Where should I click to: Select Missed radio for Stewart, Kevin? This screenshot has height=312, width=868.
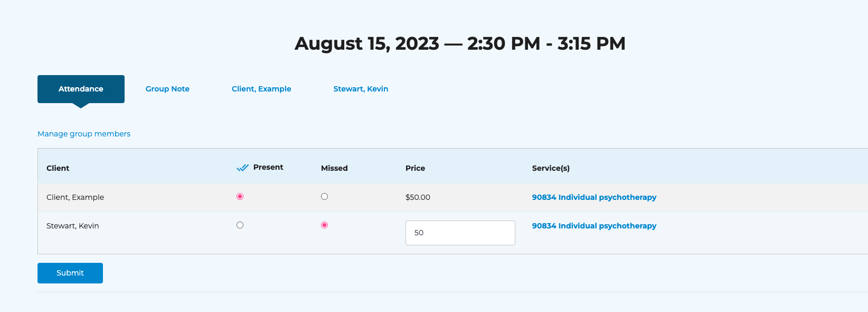click(325, 225)
